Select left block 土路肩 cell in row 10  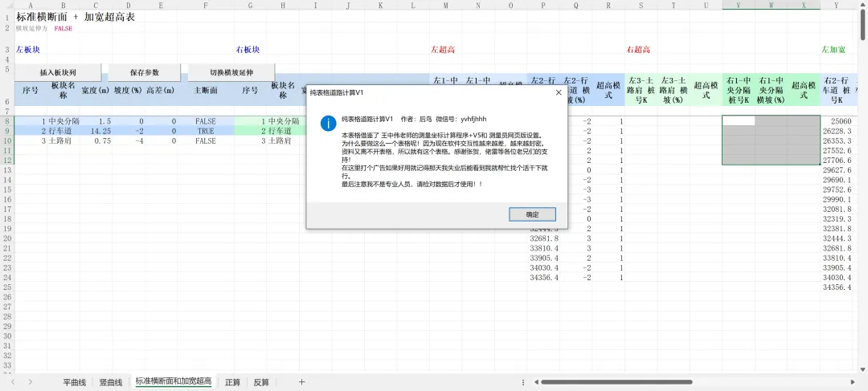(63, 141)
